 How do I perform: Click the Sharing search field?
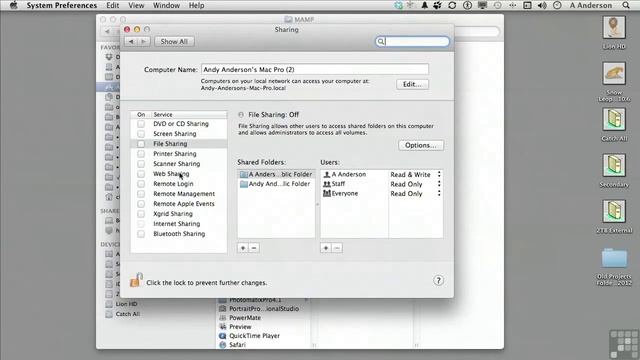412,42
